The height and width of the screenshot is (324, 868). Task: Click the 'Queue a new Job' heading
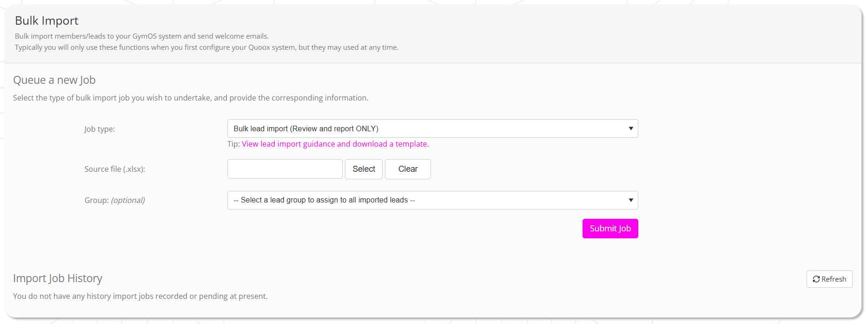click(x=54, y=80)
